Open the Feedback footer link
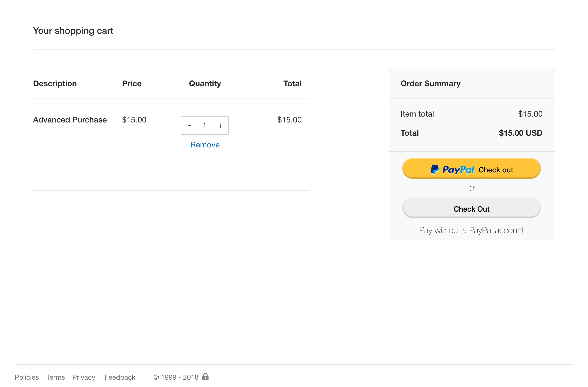588x387 pixels. (x=120, y=377)
